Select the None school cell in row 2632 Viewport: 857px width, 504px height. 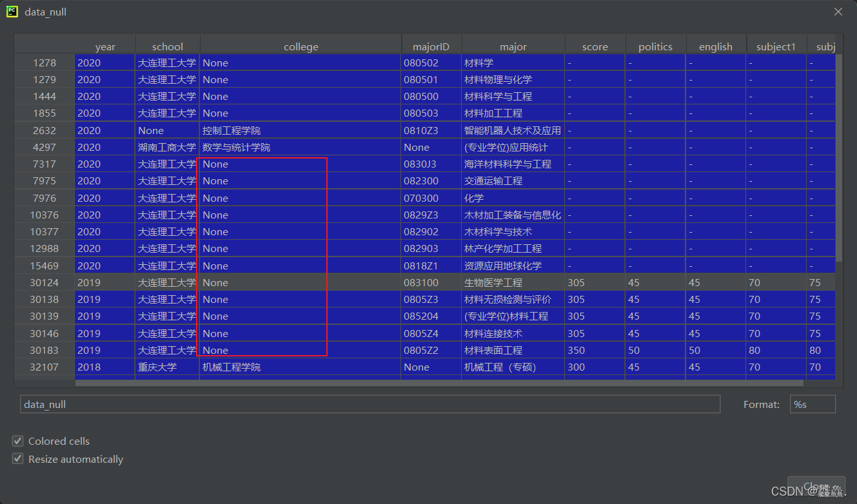pos(168,130)
